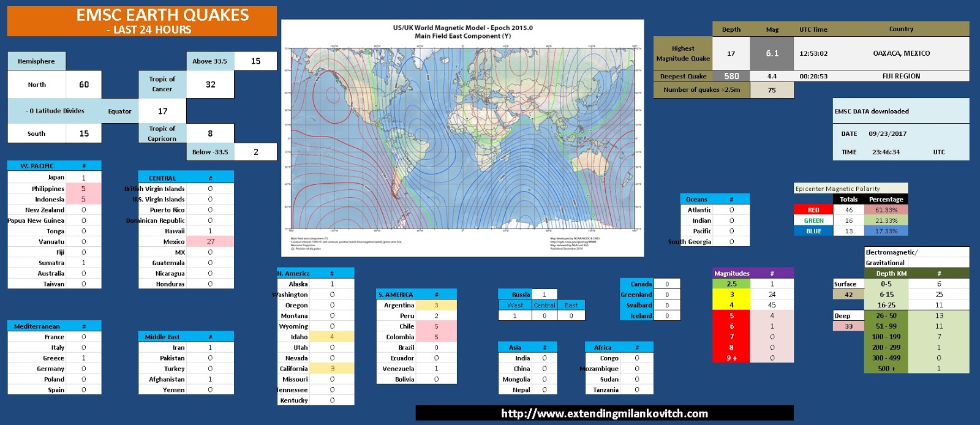Select the Idaho count cell showing 4

[x=332, y=337]
